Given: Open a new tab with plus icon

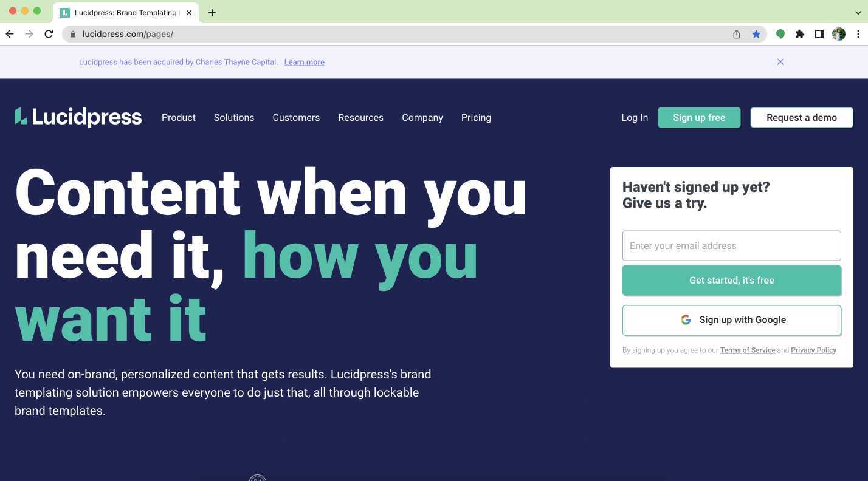Looking at the screenshot, I should point(212,12).
